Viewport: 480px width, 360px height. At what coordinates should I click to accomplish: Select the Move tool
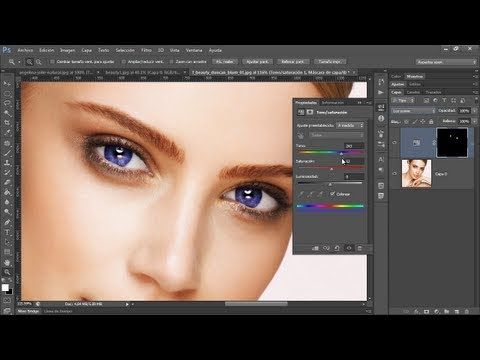(x=7, y=84)
